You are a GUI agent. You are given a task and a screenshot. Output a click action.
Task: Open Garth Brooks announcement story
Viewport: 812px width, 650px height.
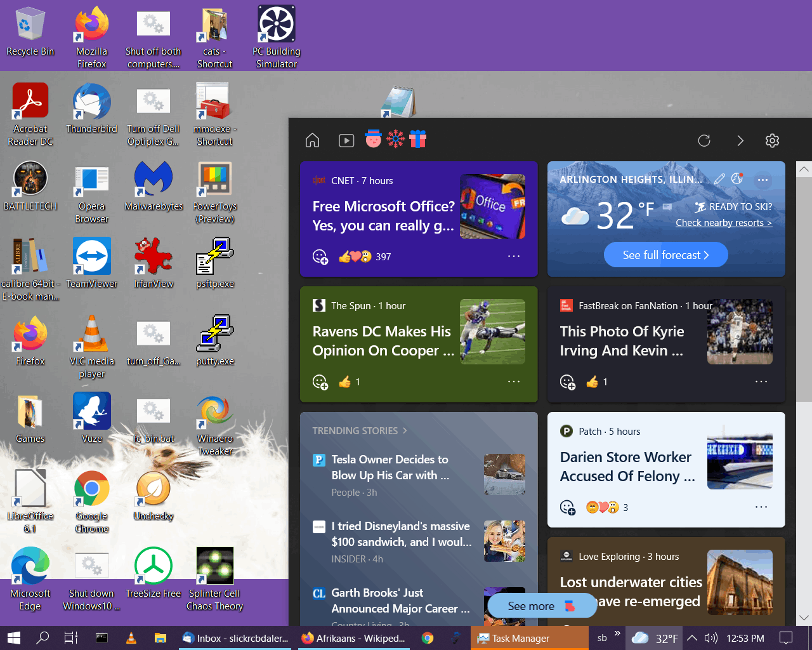(400, 600)
